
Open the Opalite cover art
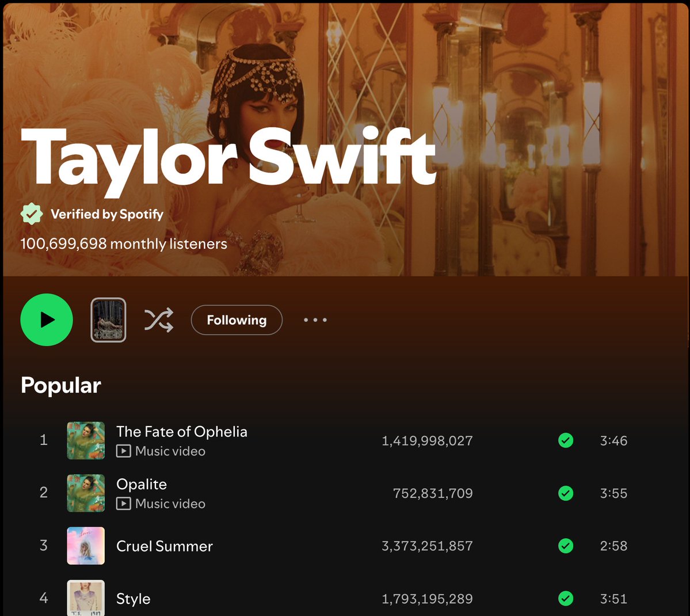pos(86,493)
